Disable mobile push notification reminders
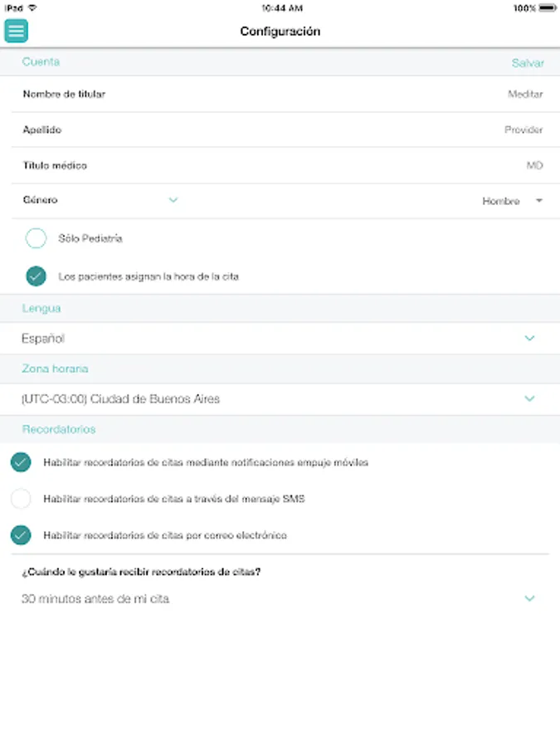 coord(21,462)
